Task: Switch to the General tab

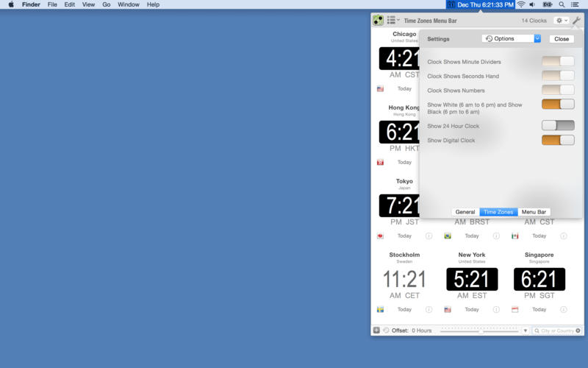Action: click(465, 212)
